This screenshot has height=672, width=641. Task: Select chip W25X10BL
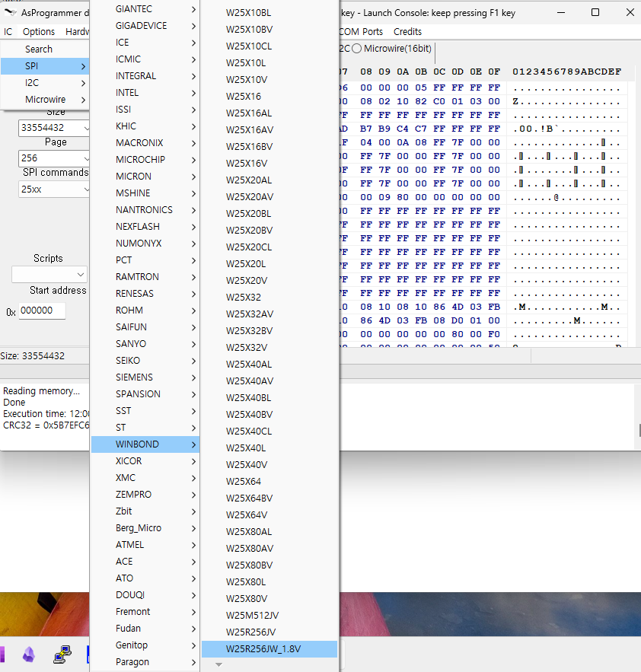269,13
